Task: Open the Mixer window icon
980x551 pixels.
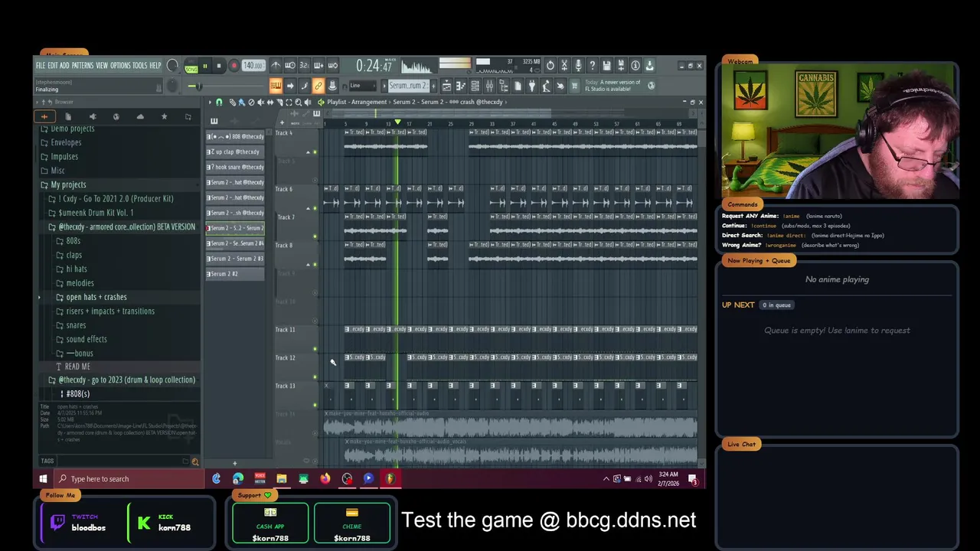Action: click(x=489, y=86)
